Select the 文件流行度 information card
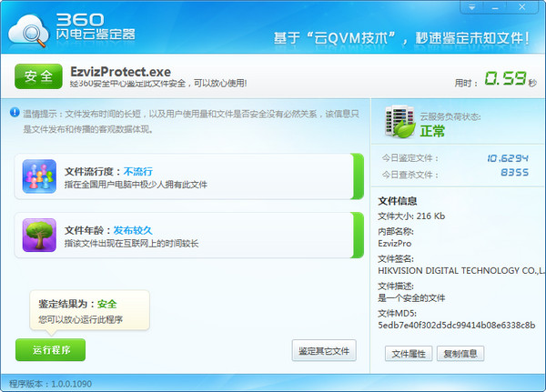The height and width of the screenshot is (392, 546). 189,176
